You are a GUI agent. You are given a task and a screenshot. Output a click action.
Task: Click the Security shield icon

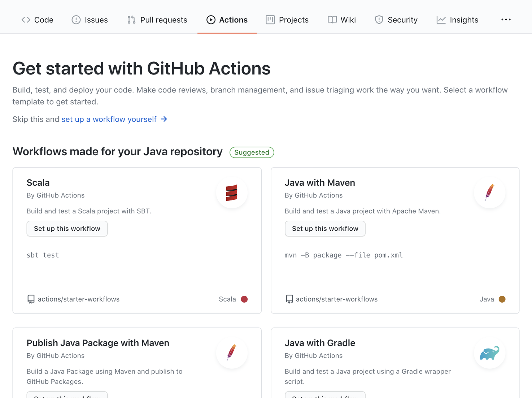point(379,20)
